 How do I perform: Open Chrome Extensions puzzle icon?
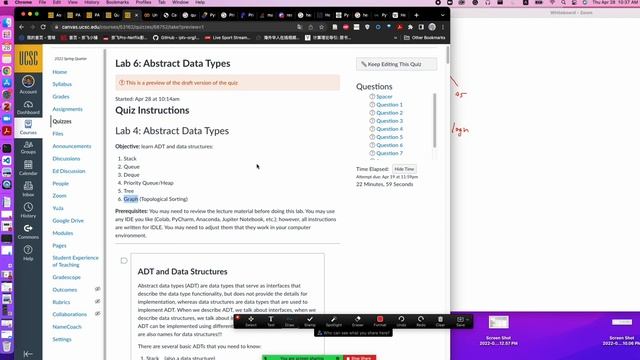point(411,27)
